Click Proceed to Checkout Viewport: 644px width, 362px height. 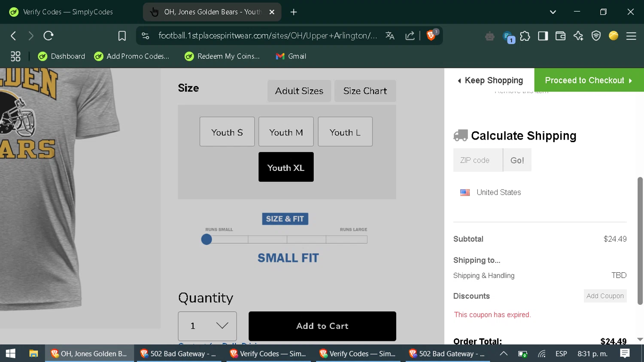(589, 80)
